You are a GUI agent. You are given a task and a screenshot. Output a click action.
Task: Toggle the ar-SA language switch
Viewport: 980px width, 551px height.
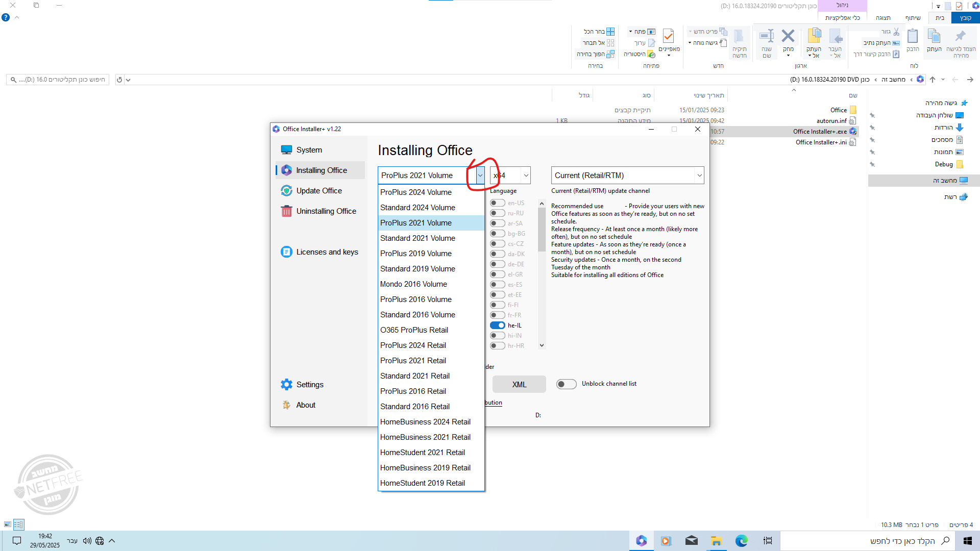pos(498,223)
